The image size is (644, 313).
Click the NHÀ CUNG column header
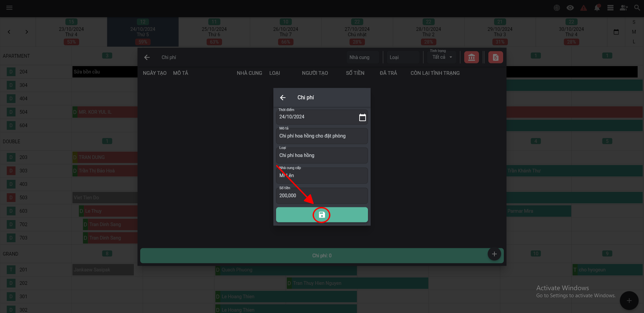click(x=249, y=73)
